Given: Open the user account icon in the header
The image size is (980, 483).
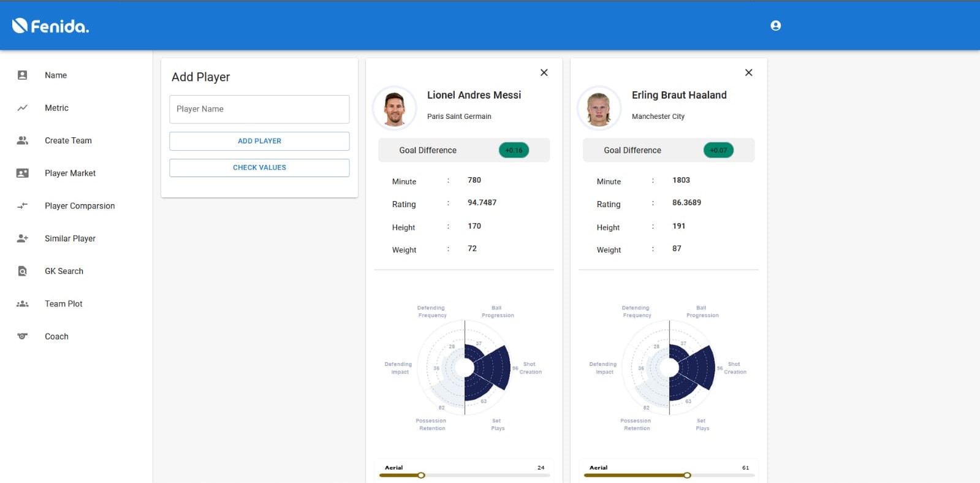Looking at the screenshot, I should [x=775, y=26].
